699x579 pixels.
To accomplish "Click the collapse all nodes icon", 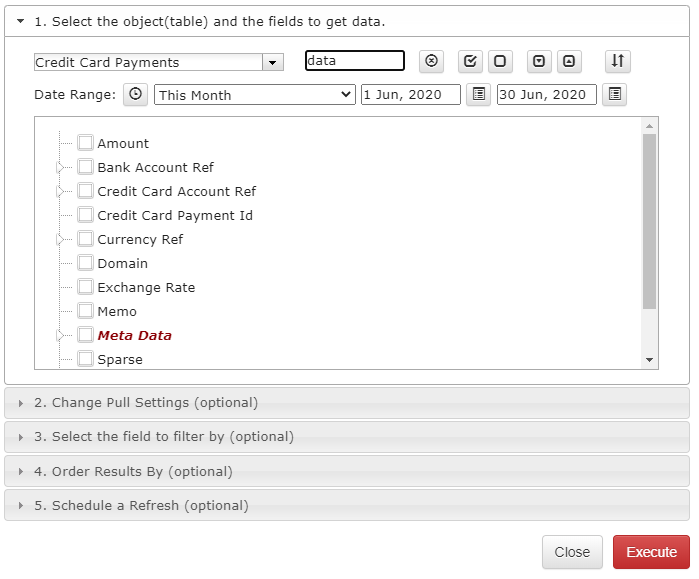I will (569, 61).
